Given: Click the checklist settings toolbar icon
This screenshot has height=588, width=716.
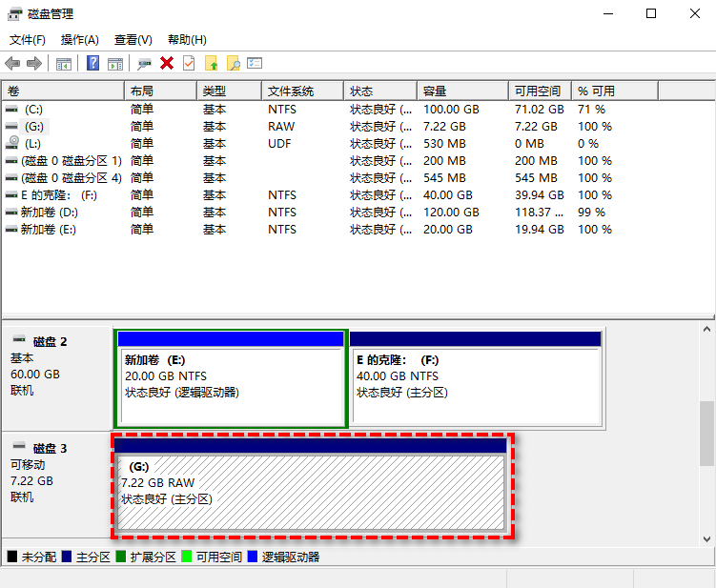Looking at the screenshot, I should pos(255,63).
